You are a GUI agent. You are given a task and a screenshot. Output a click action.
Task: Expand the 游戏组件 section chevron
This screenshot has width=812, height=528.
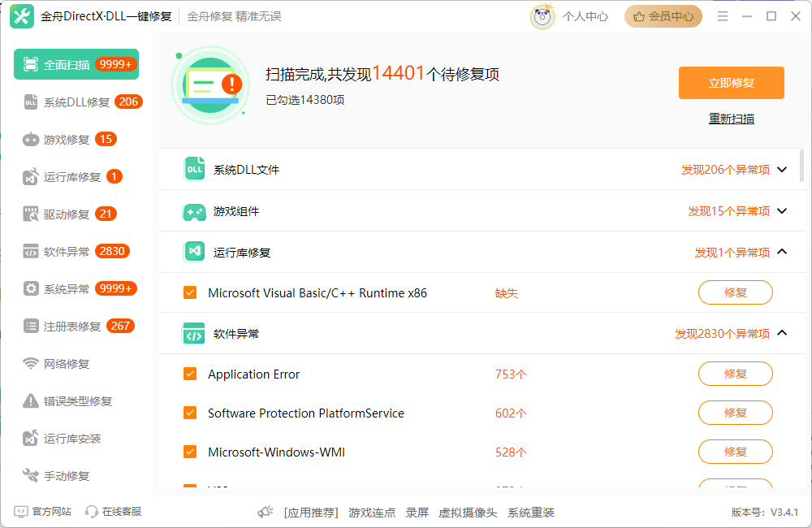click(783, 211)
